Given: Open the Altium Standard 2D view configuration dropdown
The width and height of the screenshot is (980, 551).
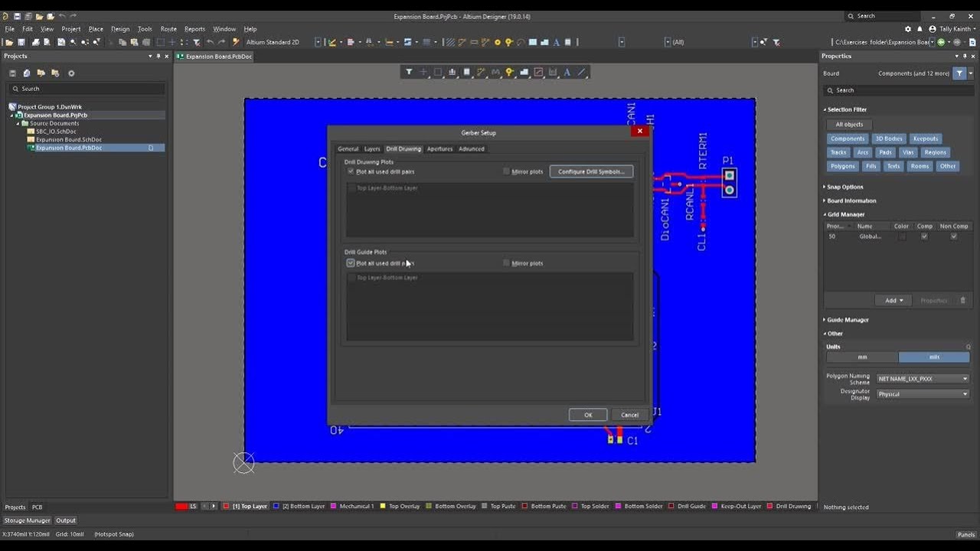Looking at the screenshot, I should [318, 42].
